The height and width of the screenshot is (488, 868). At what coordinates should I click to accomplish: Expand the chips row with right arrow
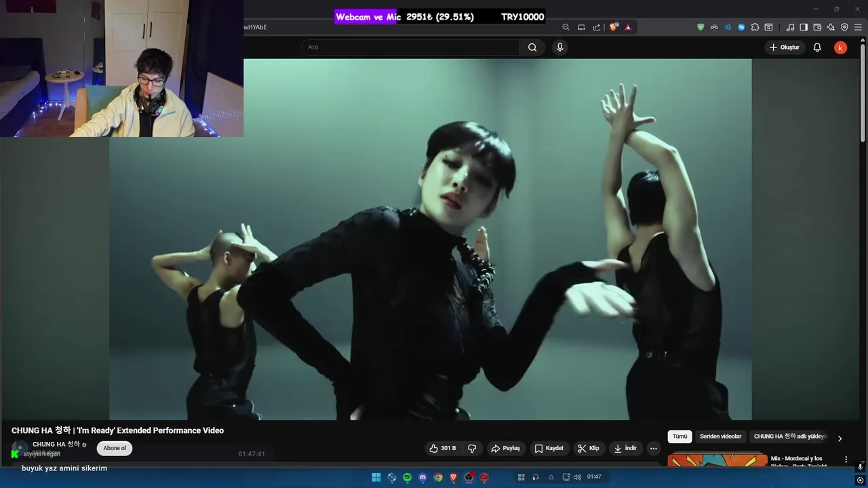840,439
